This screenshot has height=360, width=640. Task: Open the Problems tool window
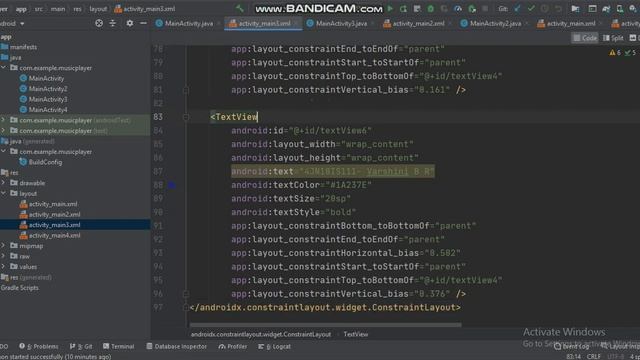tap(39, 346)
